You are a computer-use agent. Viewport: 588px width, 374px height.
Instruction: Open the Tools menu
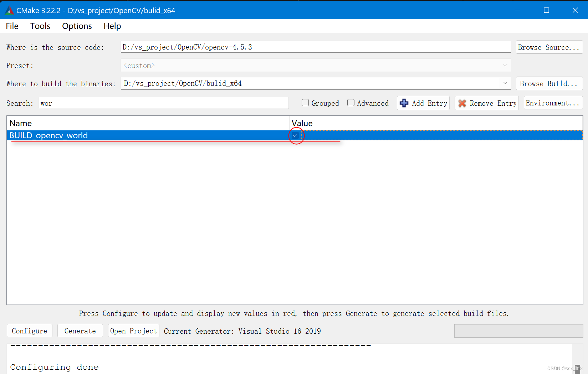tap(40, 26)
